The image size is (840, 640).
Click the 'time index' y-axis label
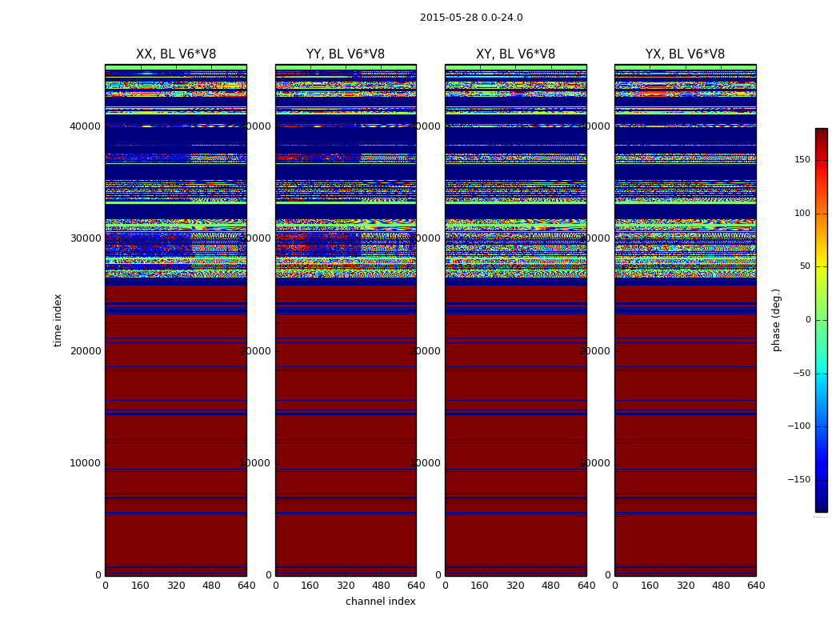(58, 320)
